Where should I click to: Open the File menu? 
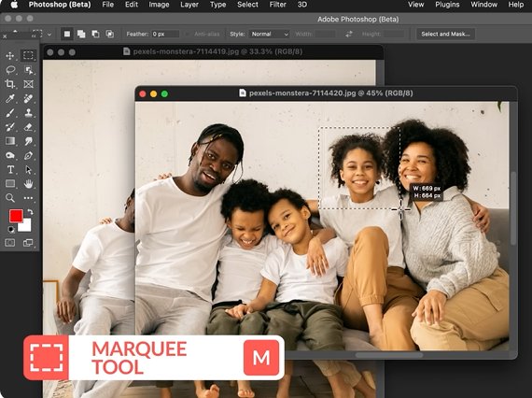point(108,5)
